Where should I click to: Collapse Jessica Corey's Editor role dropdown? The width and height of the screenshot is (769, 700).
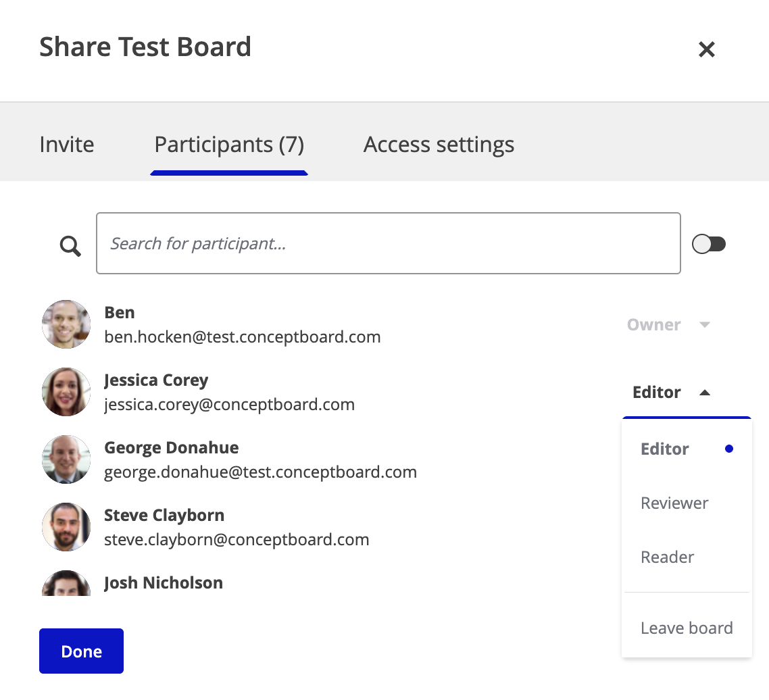point(670,393)
